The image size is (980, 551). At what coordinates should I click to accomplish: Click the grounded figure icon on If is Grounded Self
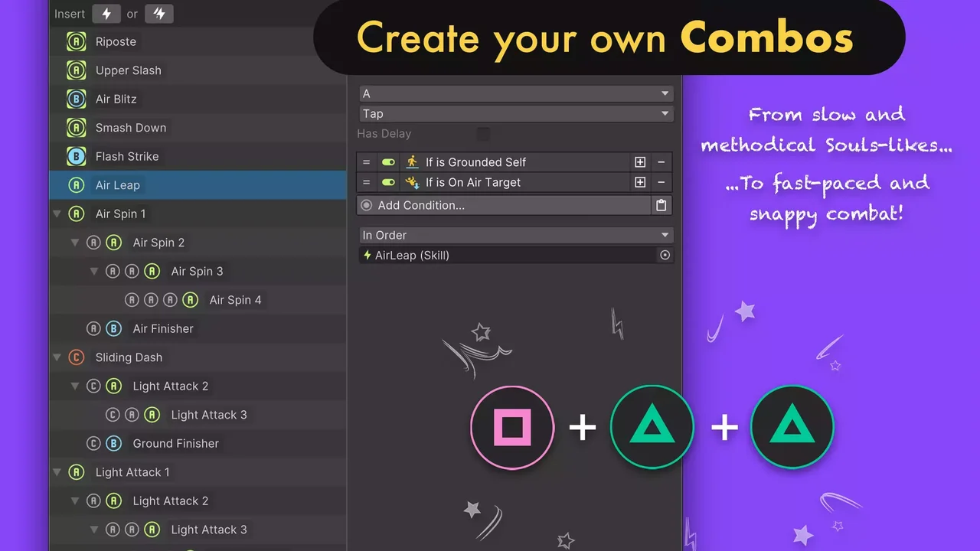pos(413,162)
